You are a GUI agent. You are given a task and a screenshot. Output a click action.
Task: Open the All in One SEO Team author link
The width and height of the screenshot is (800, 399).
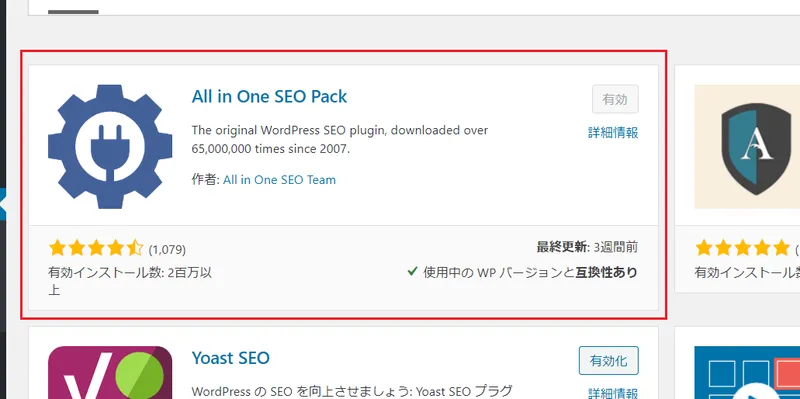[x=280, y=180]
